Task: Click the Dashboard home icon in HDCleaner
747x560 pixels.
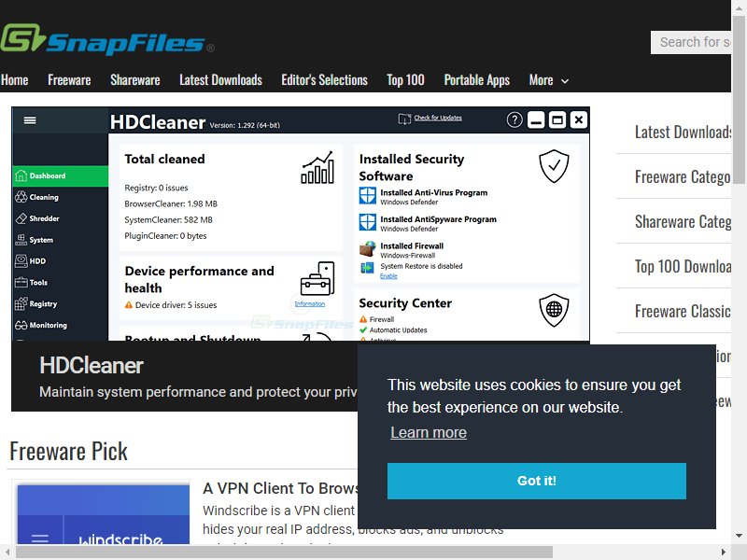Action: 21,175
